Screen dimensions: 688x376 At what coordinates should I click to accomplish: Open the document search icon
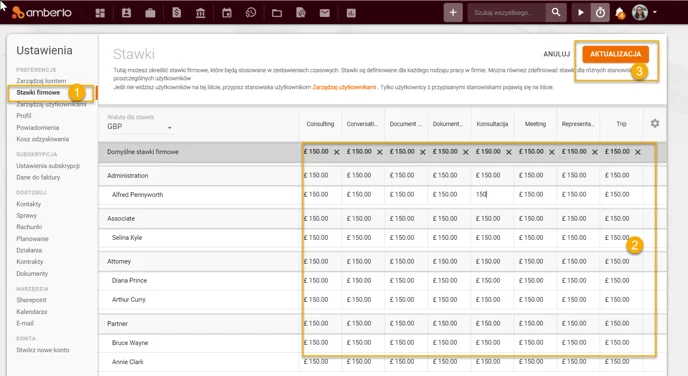301,13
